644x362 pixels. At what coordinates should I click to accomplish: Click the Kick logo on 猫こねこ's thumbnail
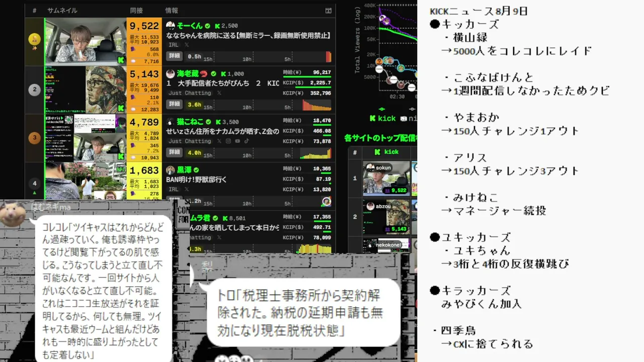[121, 156]
